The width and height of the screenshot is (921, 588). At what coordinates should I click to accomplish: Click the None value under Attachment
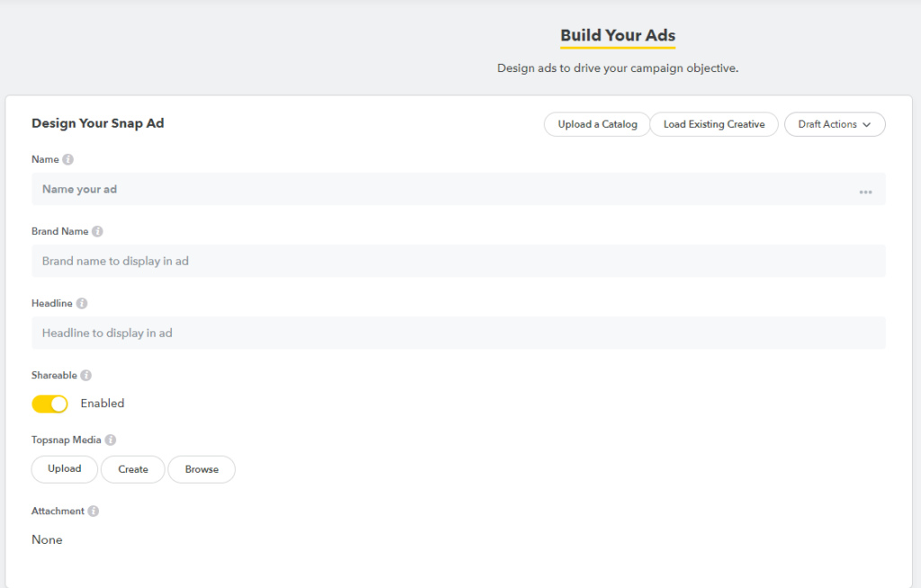point(47,540)
